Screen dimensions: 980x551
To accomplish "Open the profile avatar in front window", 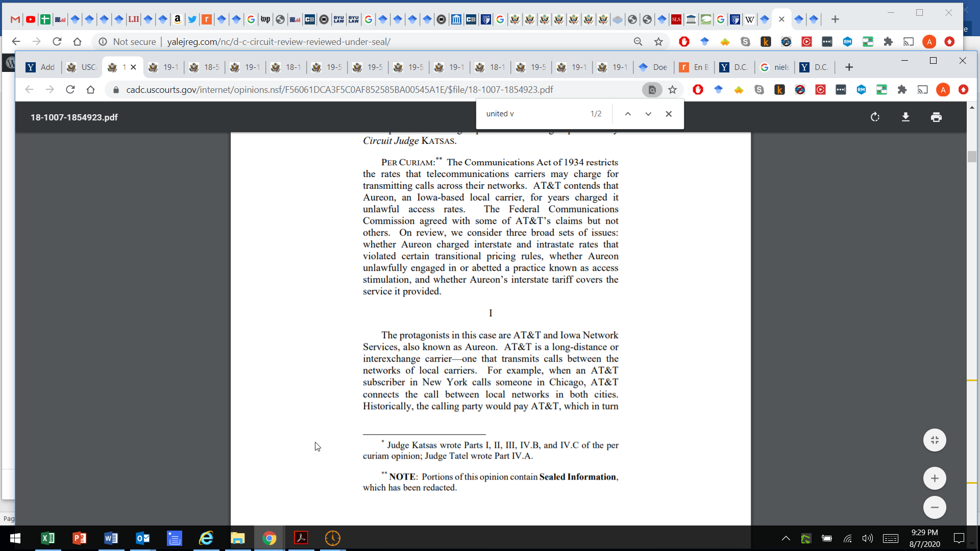I will click(943, 90).
